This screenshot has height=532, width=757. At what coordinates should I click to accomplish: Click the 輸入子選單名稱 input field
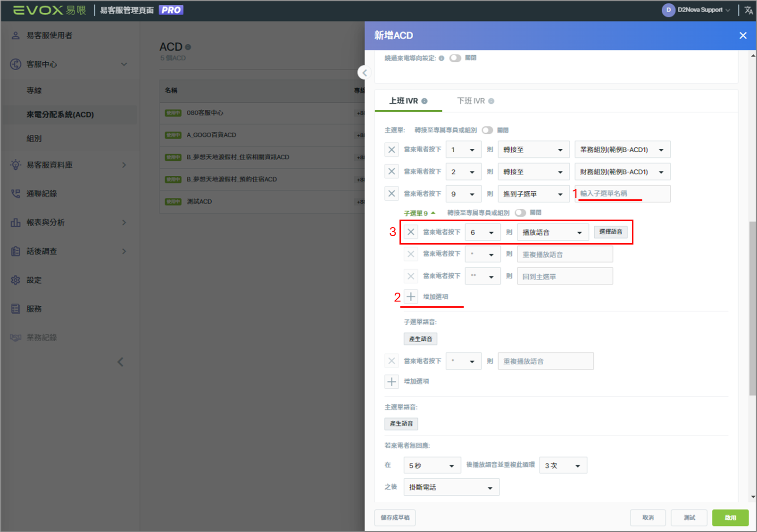click(623, 194)
